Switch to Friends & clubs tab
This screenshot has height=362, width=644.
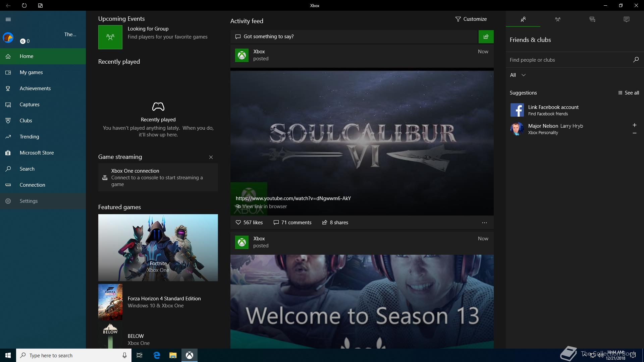point(523,19)
